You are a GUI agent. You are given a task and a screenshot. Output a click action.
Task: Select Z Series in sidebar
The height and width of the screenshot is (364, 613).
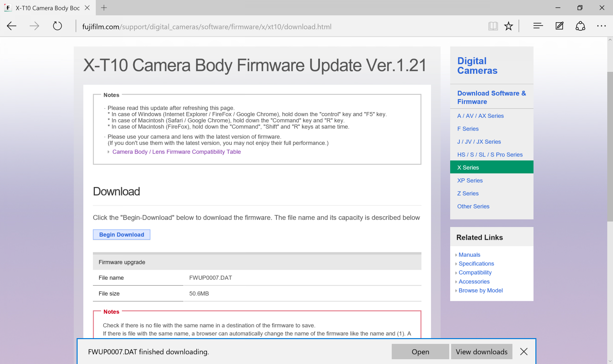pyautogui.click(x=468, y=193)
